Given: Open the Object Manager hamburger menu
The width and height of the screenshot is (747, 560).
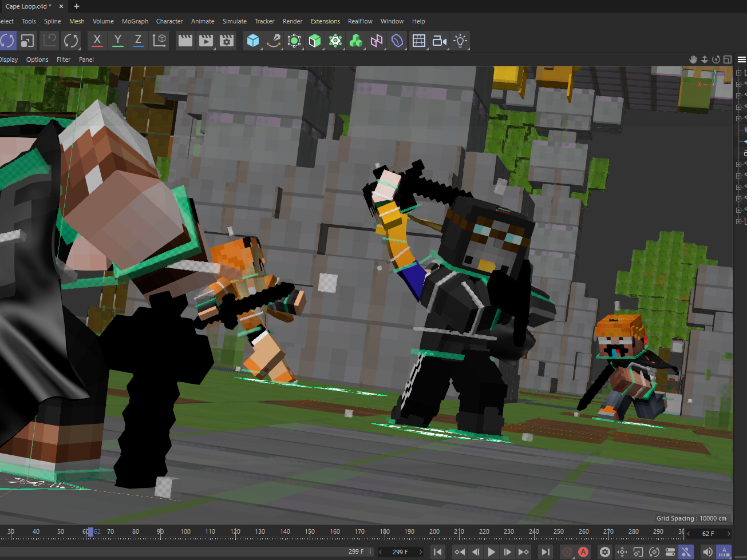Looking at the screenshot, I should (742, 59).
